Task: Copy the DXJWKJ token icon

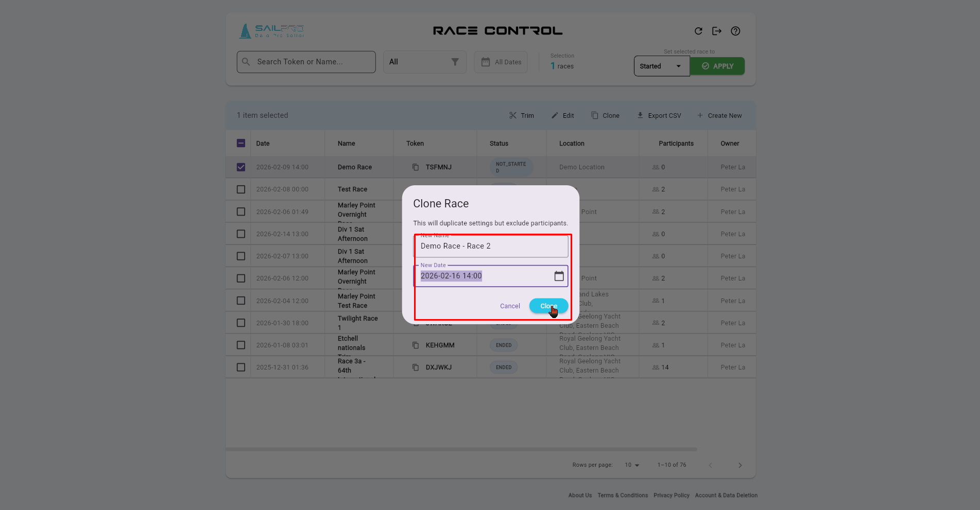Action: click(416, 367)
